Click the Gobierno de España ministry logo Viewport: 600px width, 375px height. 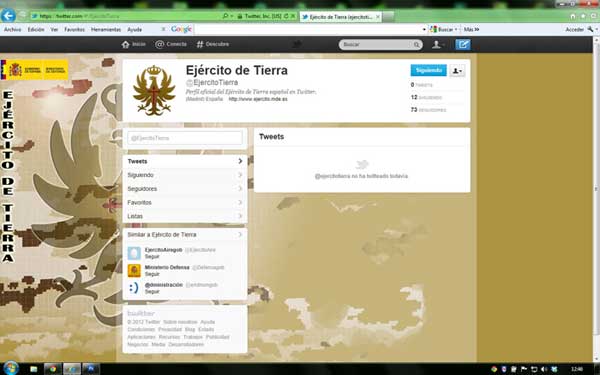click(x=34, y=70)
